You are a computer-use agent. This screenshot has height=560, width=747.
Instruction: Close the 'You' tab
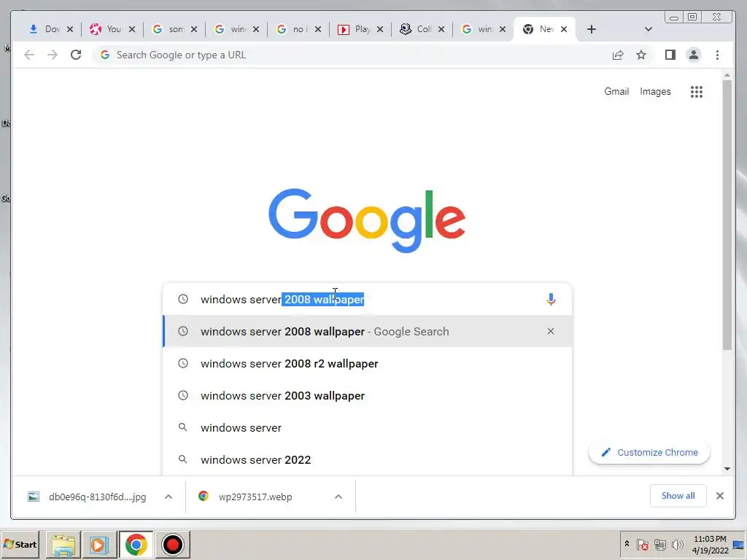132,29
